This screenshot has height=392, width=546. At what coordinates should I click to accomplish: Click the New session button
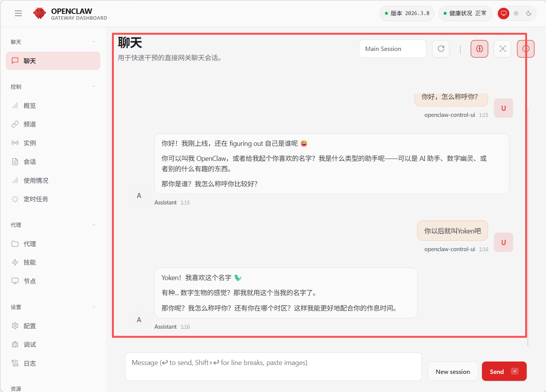(452, 372)
